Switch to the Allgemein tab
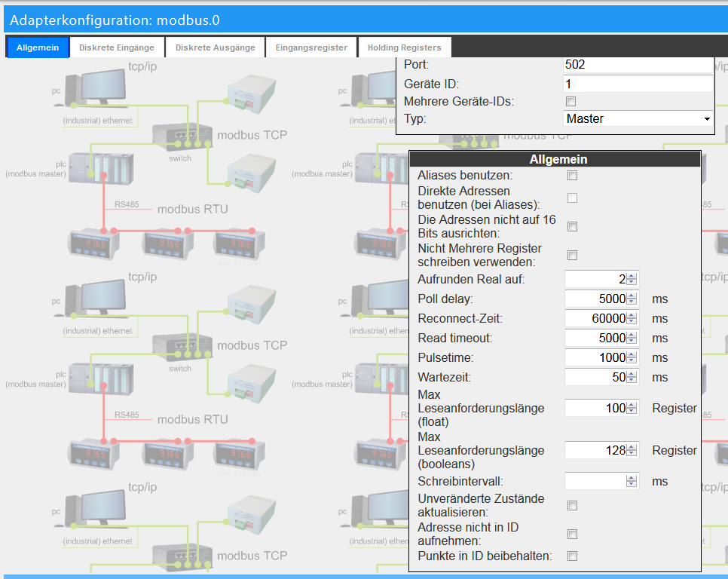Screen dimensions: 728x579 point(38,47)
